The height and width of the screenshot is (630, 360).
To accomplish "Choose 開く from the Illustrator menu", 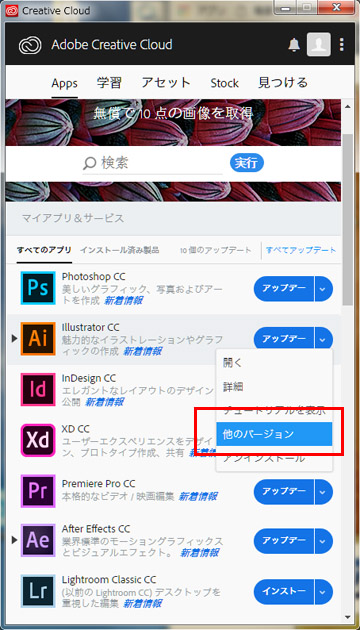I will (x=274, y=363).
